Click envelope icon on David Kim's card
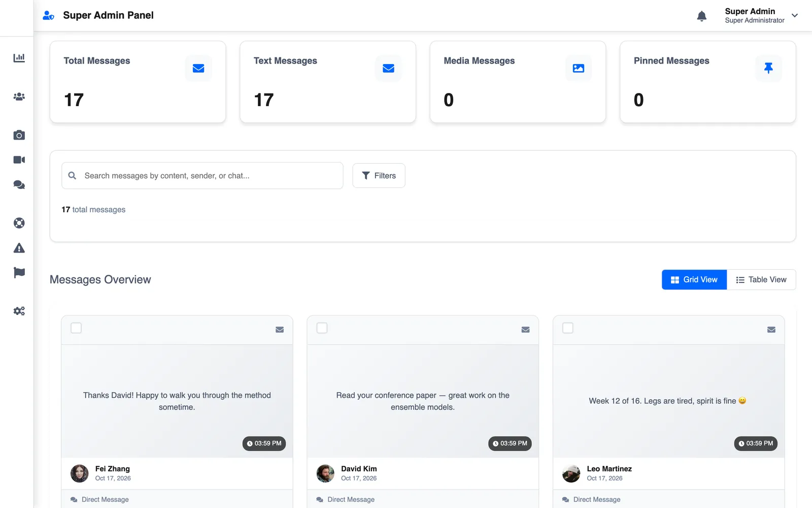 (x=525, y=330)
